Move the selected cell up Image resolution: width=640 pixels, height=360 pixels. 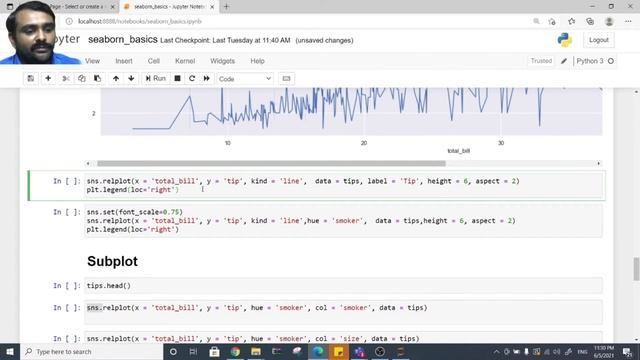pos(116,78)
